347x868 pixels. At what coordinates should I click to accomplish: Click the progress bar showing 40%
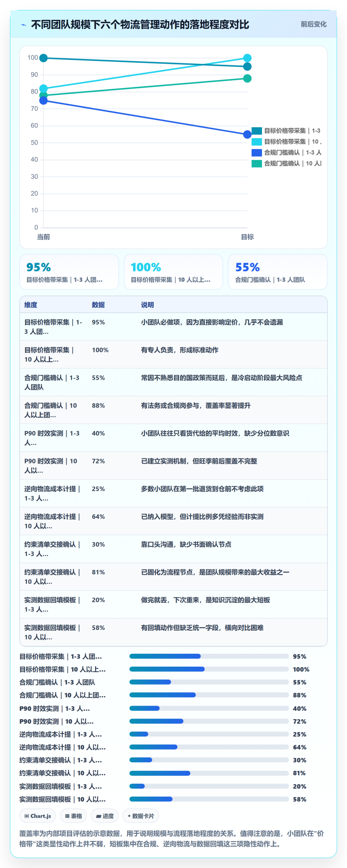tap(209, 708)
